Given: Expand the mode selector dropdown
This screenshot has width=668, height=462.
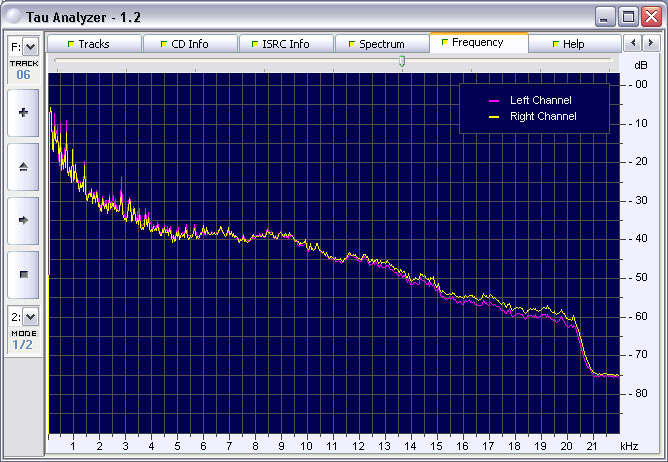Looking at the screenshot, I should coord(30,316).
